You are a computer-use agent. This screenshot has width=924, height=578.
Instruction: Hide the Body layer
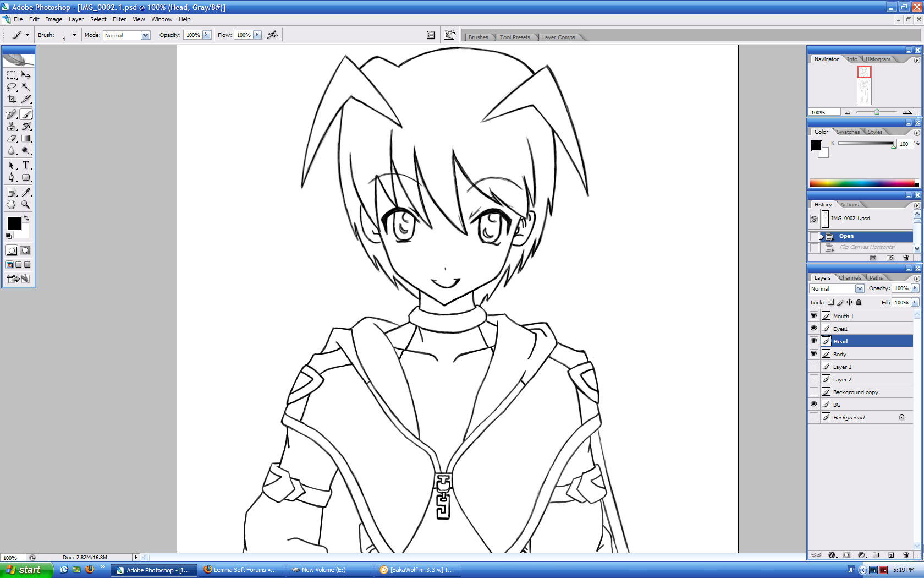(x=814, y=354)
